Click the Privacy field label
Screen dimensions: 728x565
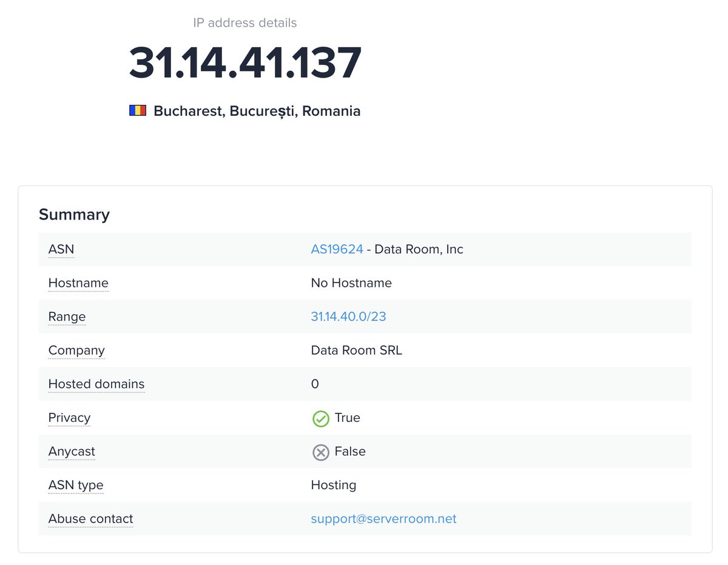pyautogui.click(x=69, y=418)
